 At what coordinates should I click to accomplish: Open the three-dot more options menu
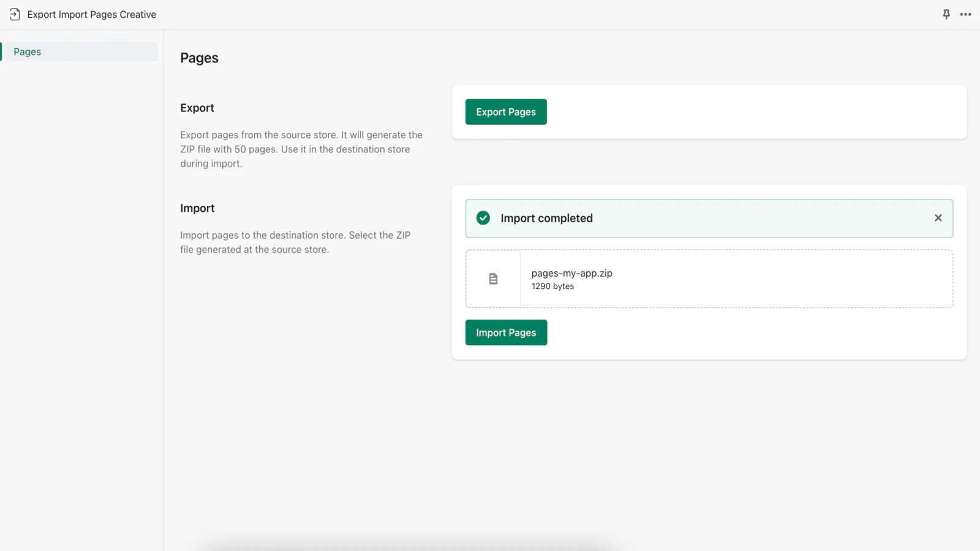tap(966, 14)
